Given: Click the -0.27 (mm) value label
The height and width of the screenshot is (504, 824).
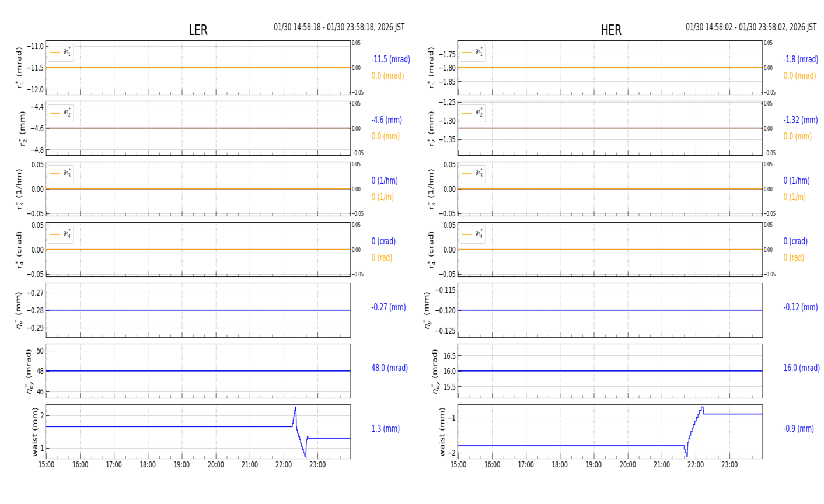Looking at the screenshot, I should click(x=389, y=307).
